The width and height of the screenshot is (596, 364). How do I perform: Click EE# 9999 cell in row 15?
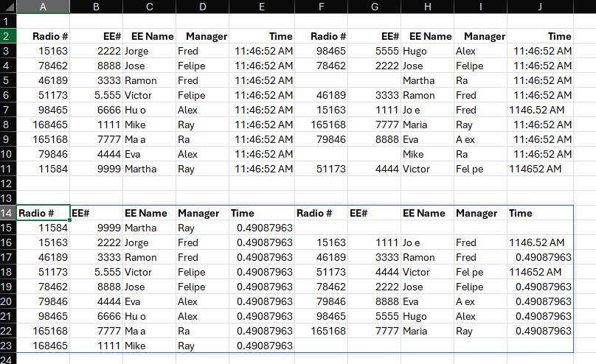coord(97,228)
